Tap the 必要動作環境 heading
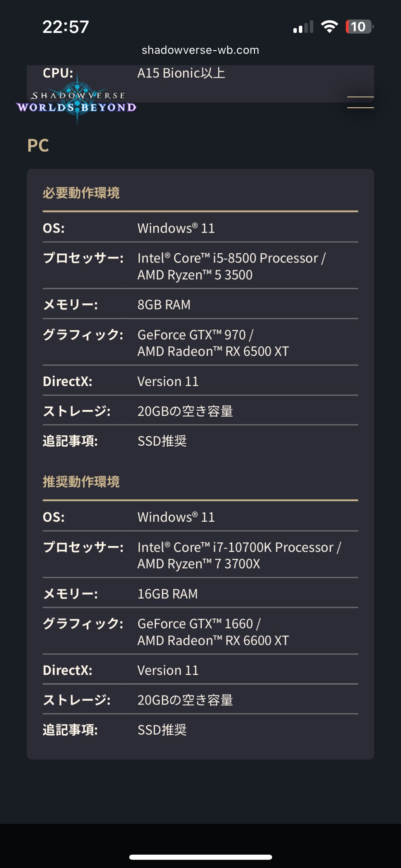 click(x=81, y=193)
